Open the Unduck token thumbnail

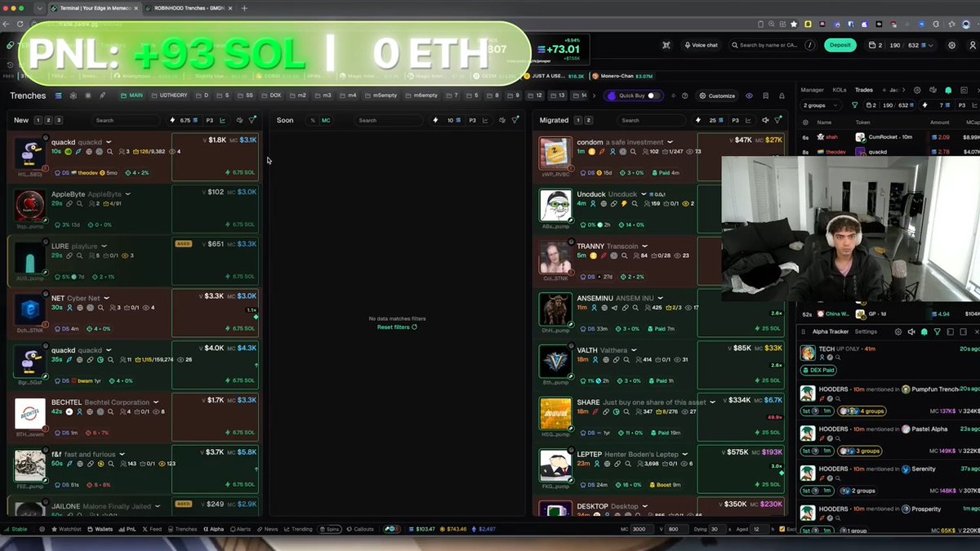(555, 205)
